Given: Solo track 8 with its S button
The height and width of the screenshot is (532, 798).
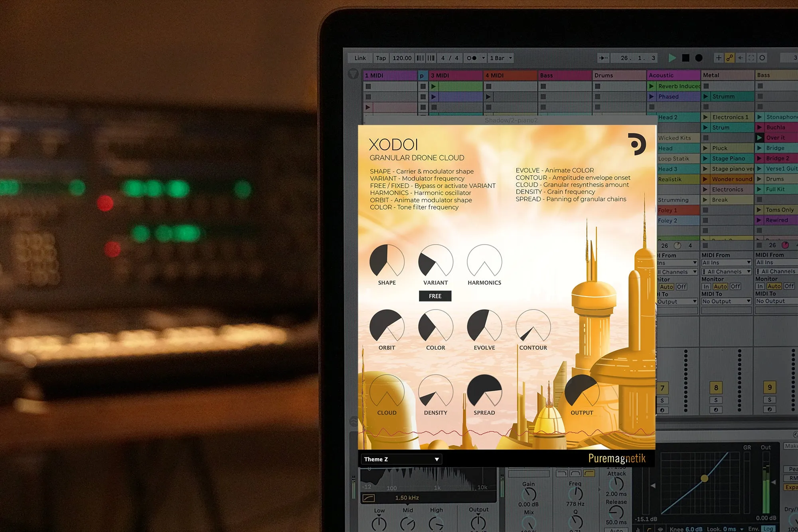Looking at the screenshot, I should pyautogui.click(x=716, y=400).
